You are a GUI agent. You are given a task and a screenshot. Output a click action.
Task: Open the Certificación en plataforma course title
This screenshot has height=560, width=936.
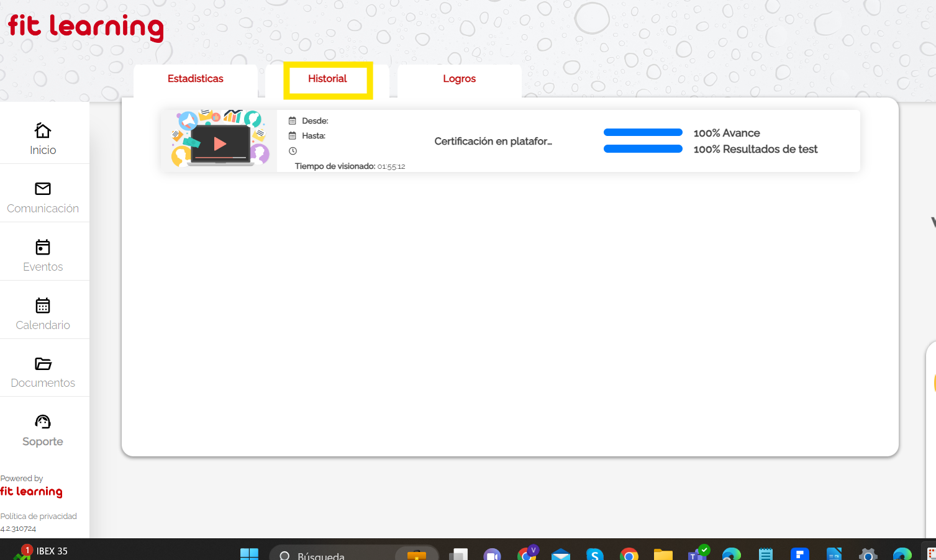493,142
